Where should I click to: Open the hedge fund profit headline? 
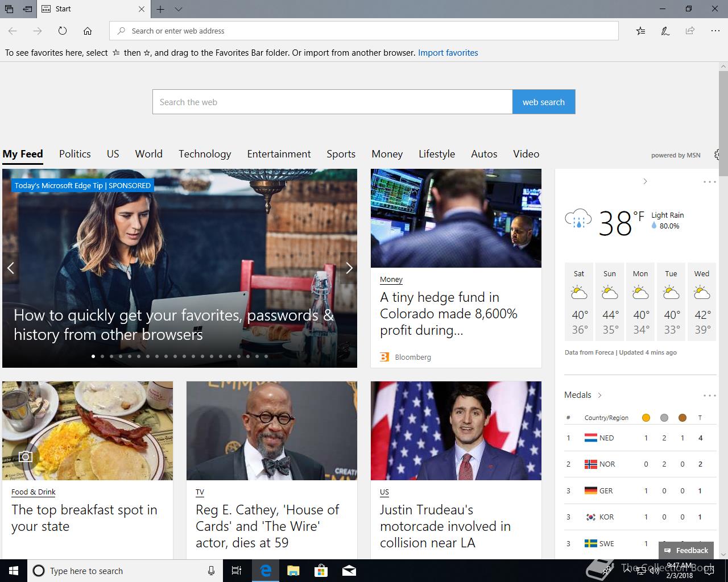pyautogui.click(x=449, y=314)
